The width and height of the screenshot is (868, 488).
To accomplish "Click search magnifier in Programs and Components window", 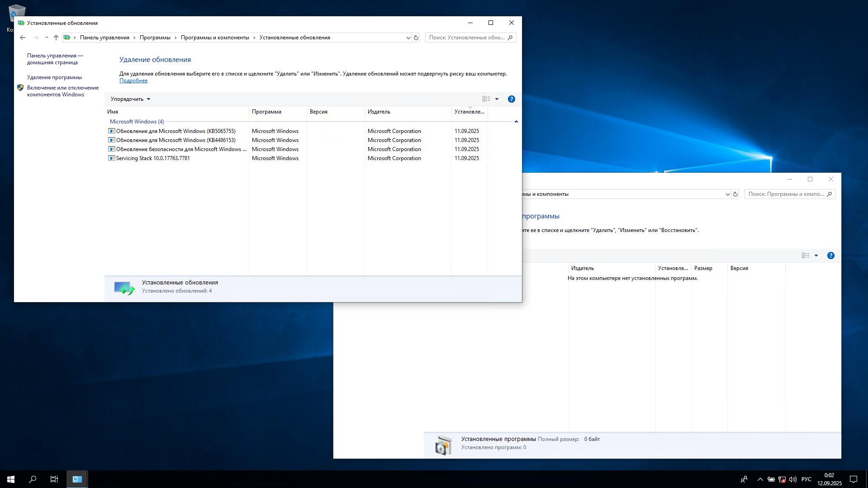I will click(x=830, y=194).
